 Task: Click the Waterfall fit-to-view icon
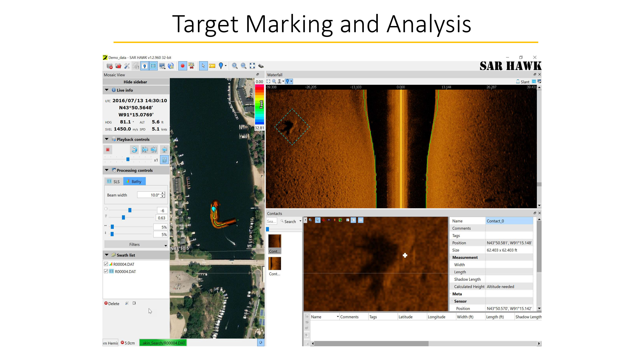269,81
